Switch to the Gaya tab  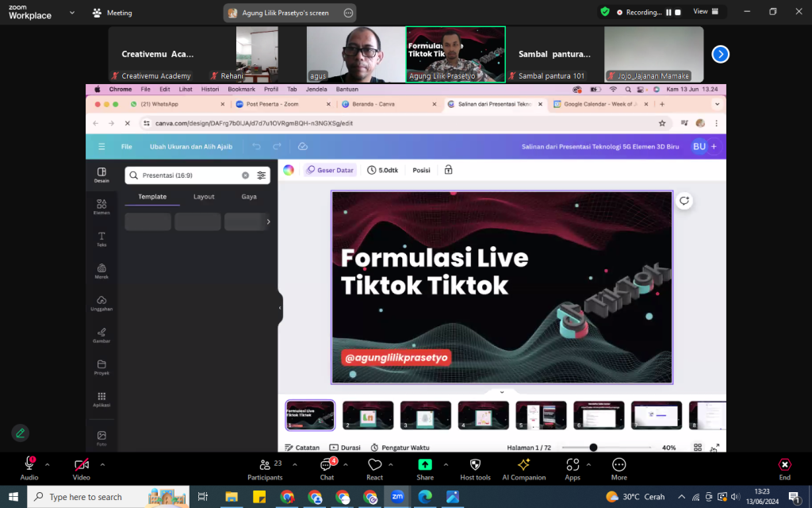(248, 197)
